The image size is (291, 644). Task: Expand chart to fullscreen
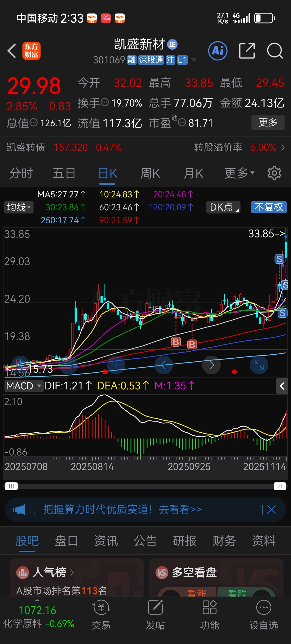[259, 365]
